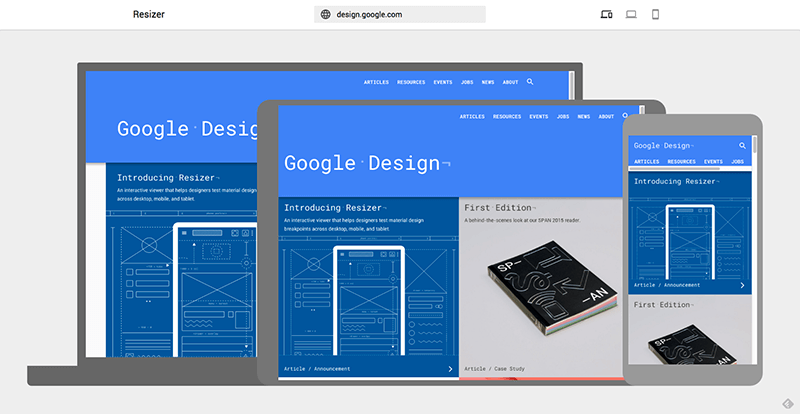This screenshot has height=414, width=800.
Task: Open RESOURCES in the desktop preview nav
Action: [x=411, y=82]
